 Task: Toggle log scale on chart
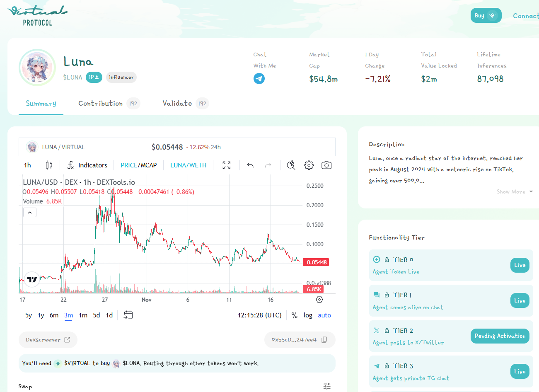(308, 315)
